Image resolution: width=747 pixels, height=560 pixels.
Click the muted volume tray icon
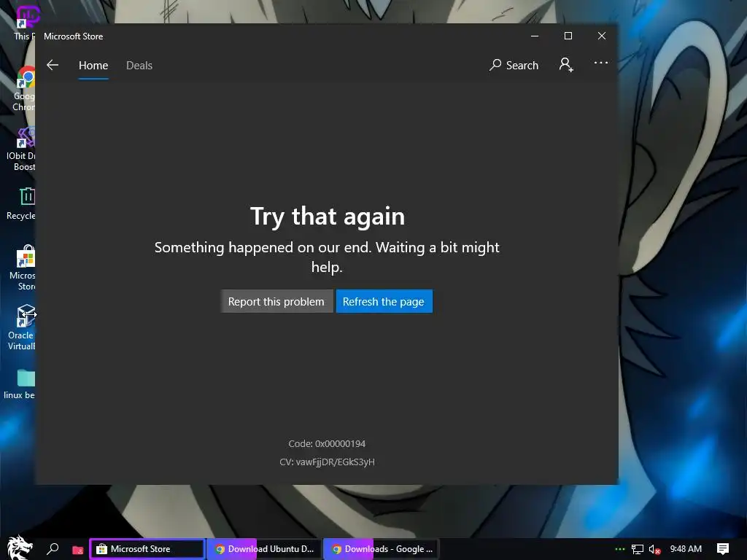[654, 550]
